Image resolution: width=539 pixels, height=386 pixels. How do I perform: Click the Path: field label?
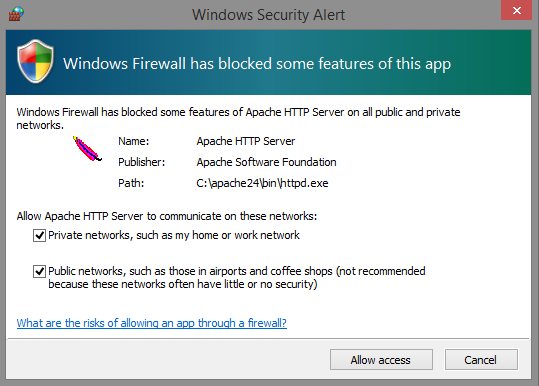pos(131,183)
